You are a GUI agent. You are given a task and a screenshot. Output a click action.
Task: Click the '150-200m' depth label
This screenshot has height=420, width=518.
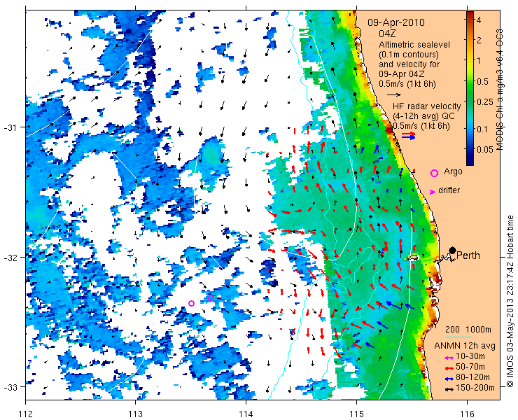point(475,388)
